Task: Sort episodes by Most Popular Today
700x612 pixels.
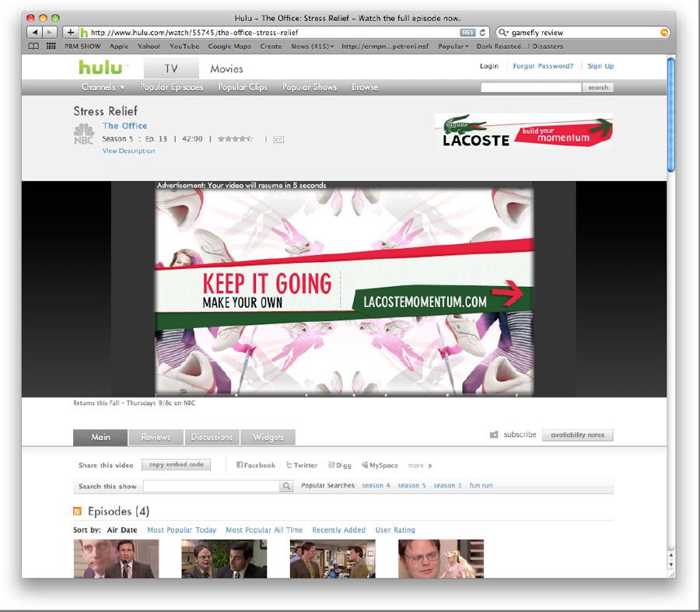Action: [x=182, y=530]
